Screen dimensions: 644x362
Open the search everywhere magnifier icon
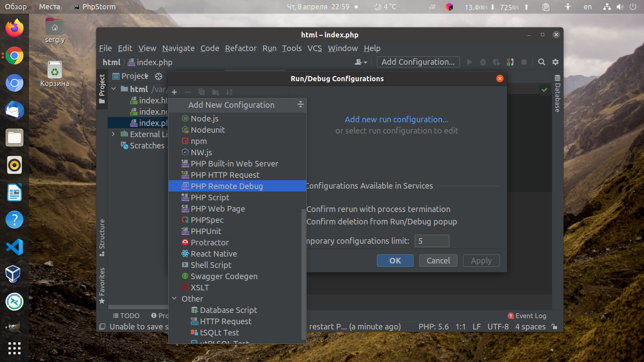coord(542,62)
